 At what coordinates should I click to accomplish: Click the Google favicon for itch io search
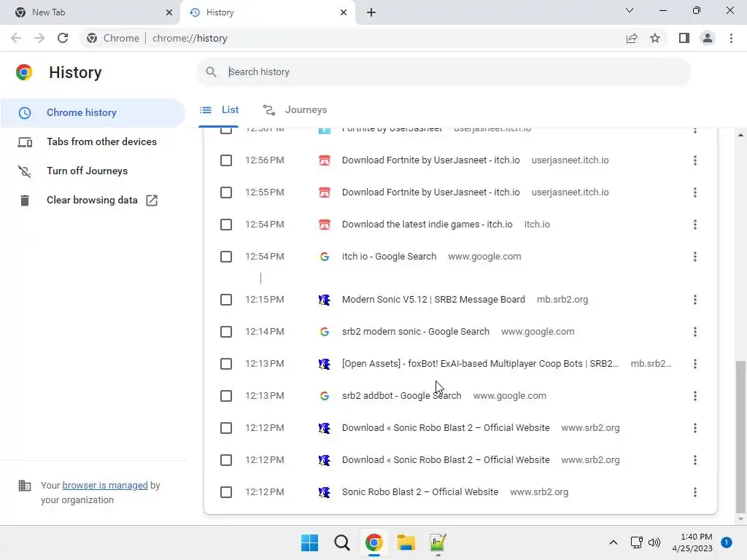point(325,257)
